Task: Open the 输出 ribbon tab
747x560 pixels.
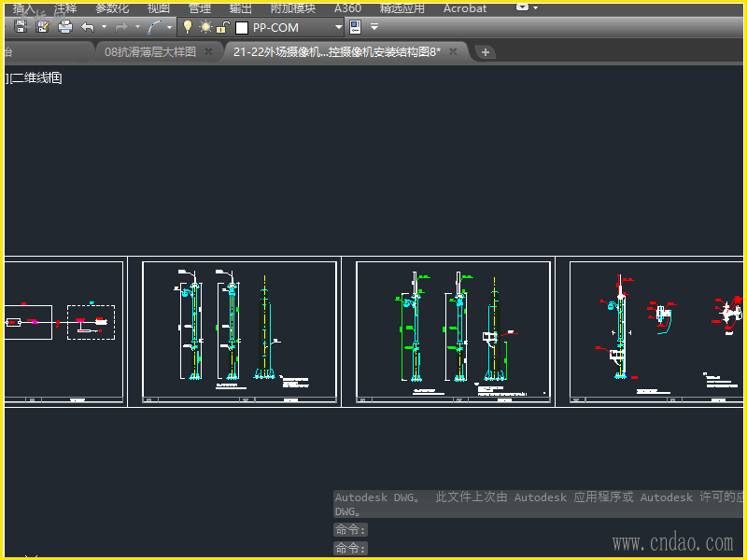Action: [x=241, y=8]
